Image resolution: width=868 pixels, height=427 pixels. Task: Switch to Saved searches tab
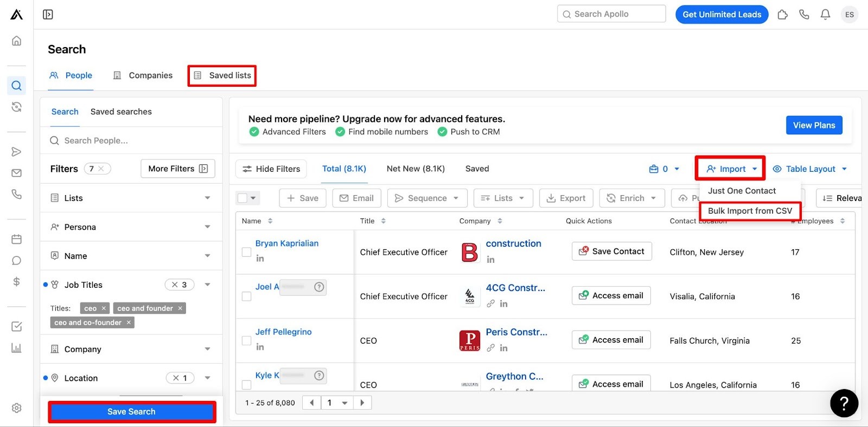[x=121, y=112]
